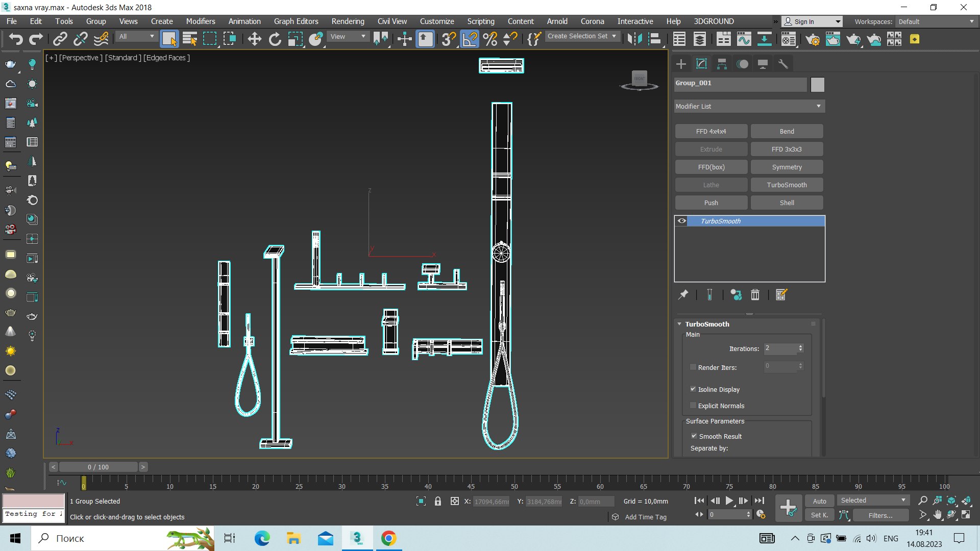Click the Play Animation button

click(729, 501)
